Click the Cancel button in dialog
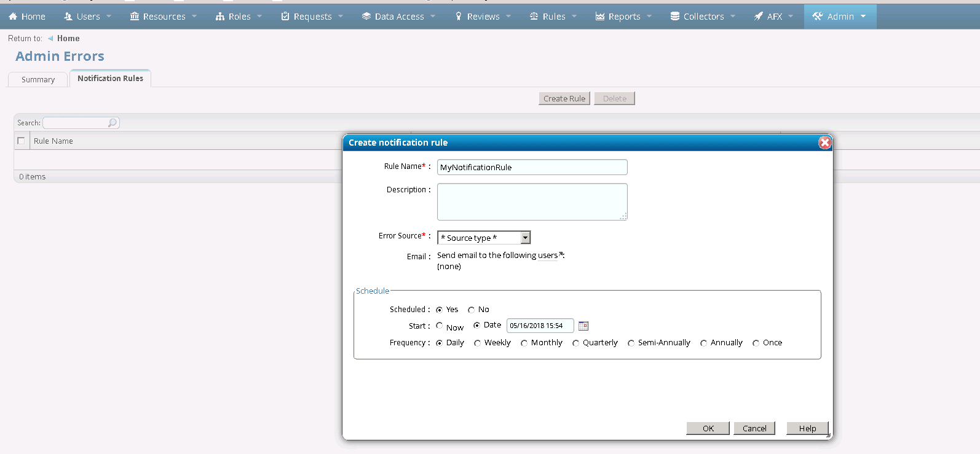The width and height of the screenshot is (980, 454). [x=754, y=428]
